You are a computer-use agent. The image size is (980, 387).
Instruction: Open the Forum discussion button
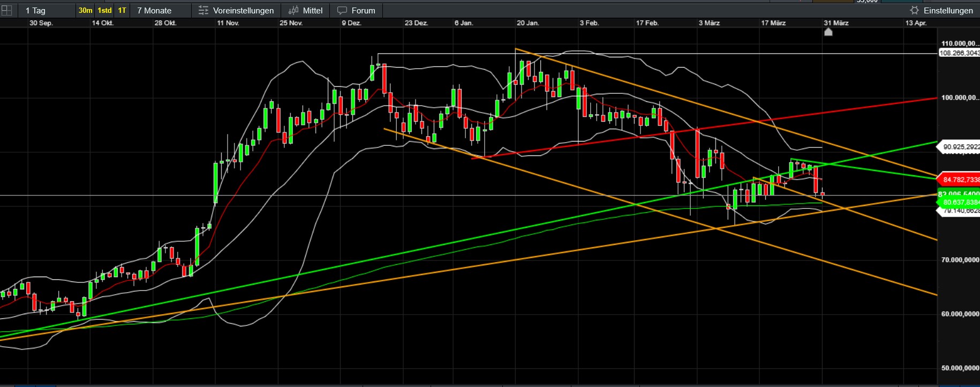(356, 10)
